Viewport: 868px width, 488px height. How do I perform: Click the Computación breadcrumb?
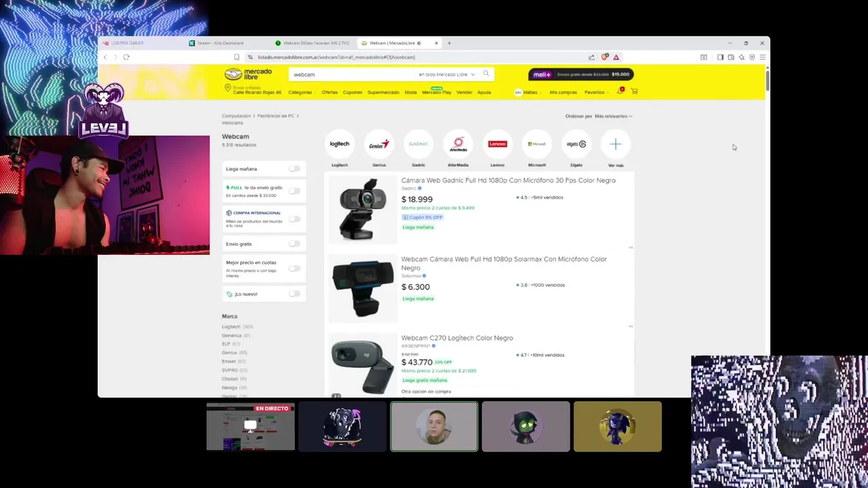click(236, 116)
